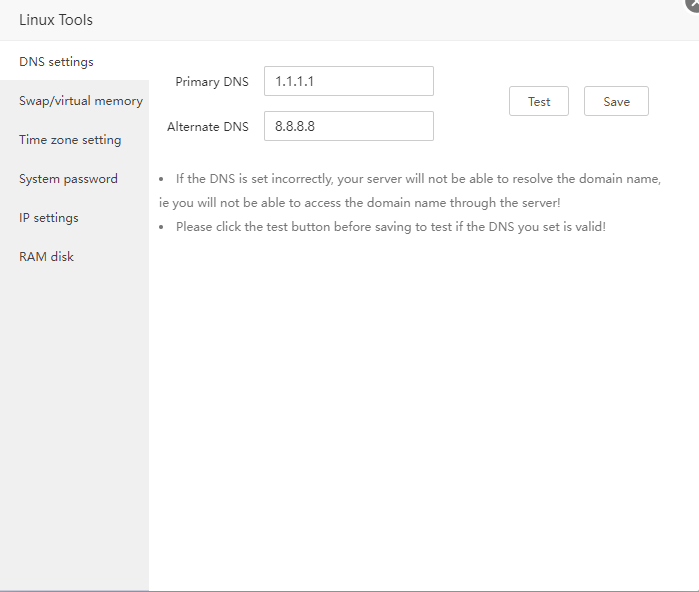Click the Primary DNS label

tap(211, 82)
